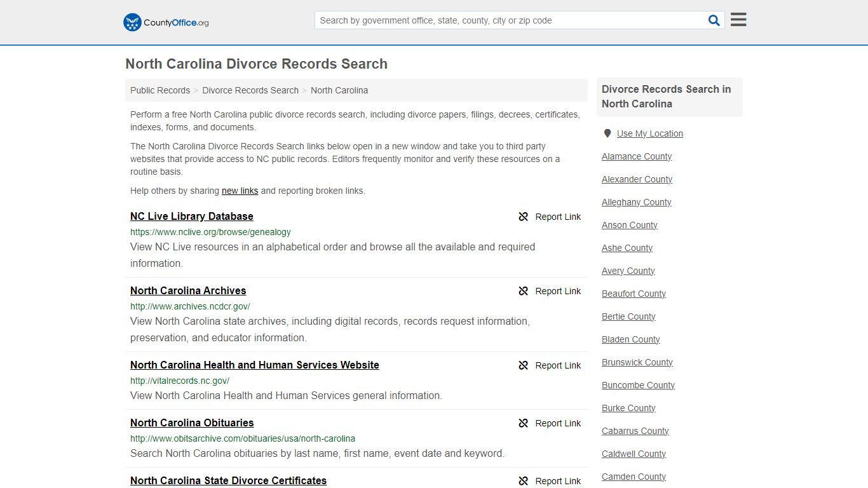Click broken link icon for North Carolina Archives
Screen dimensions: 868x488
(524, 291)
